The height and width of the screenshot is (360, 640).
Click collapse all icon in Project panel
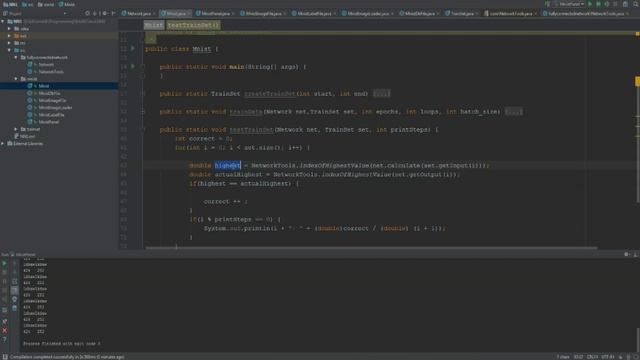point(95,13)
